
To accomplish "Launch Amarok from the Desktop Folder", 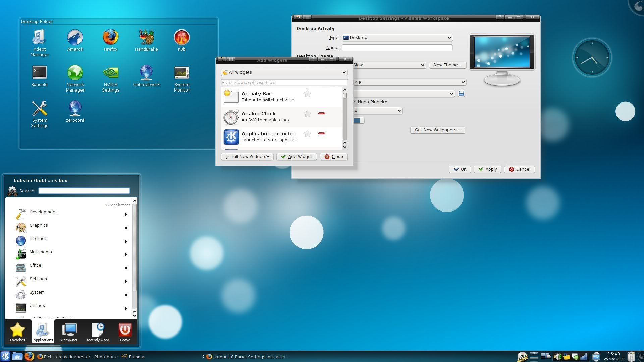I will [75, 41].
